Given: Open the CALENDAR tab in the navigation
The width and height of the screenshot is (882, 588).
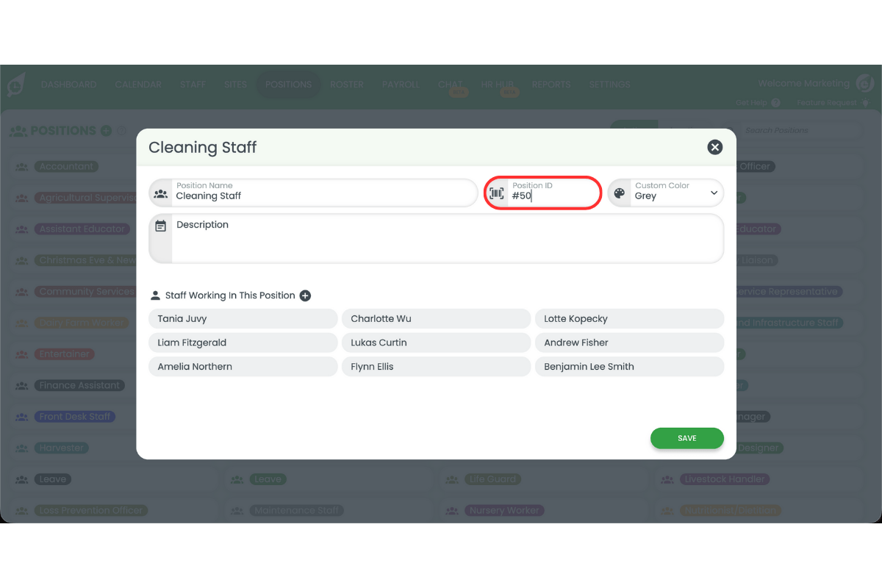Looking at the screenshot, I should pyautogui.click(x=138, y=84).
